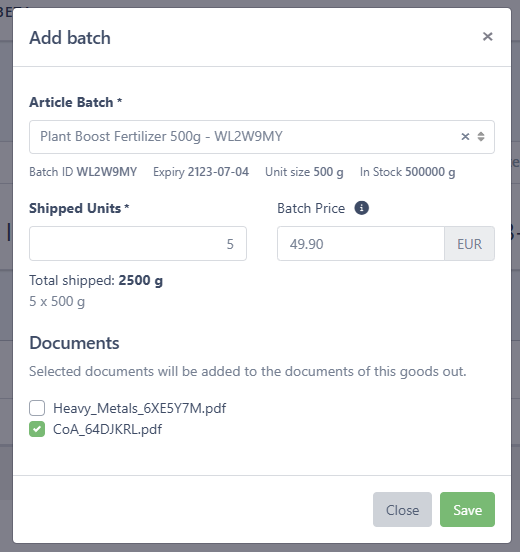Check the Heavy_Metals_6XE5Y7M.pdf checkbox
The width and height of the screenshot is (520, 552).
37,408
